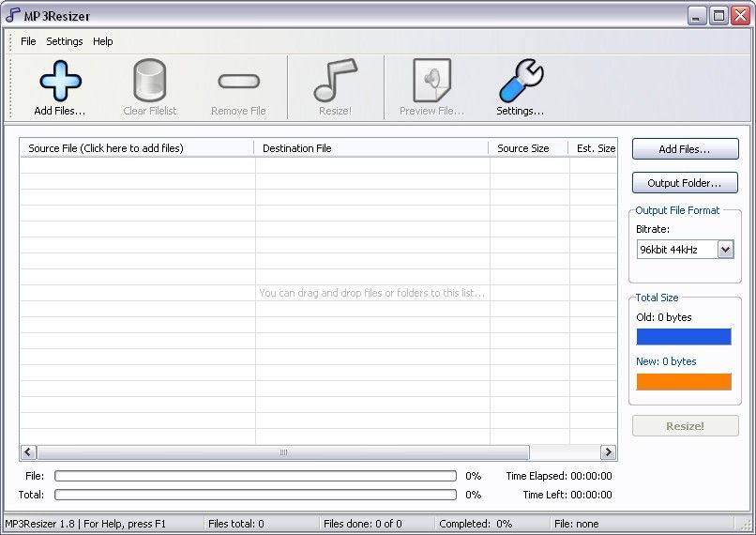The height and width of the screenshot is (535, 756).
Task: Open the Settings menu in menu bar
Action: tap(65, 41)
